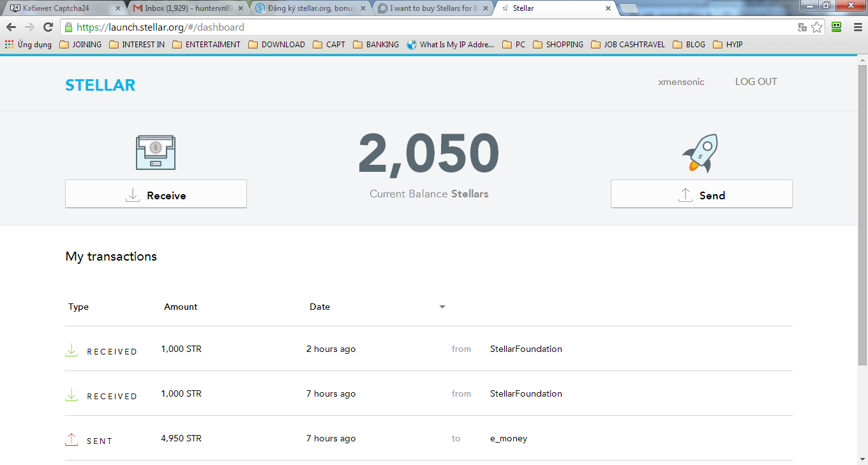The width and height of the screenshot is (868, 465).
Task: Click the Chrome back arrow
Action: (x=11, y=27)
